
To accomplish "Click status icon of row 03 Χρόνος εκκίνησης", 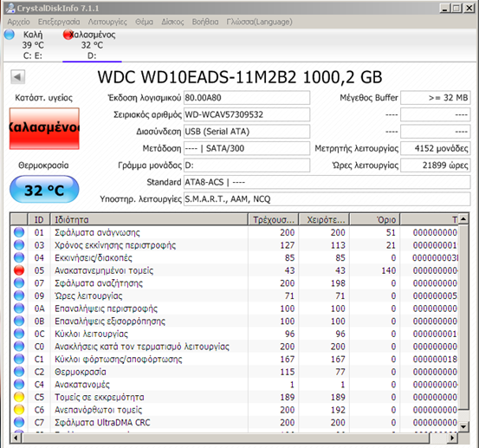I will click(19, 245).
